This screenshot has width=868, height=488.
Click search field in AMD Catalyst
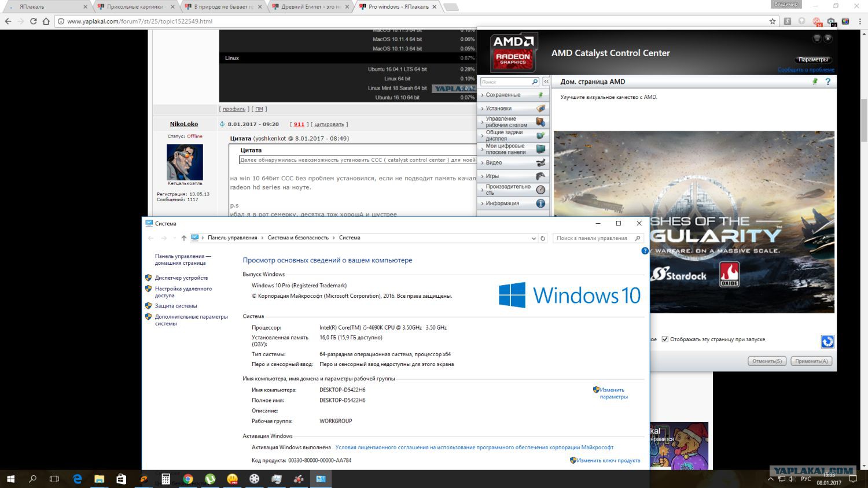tap(505, 82)
